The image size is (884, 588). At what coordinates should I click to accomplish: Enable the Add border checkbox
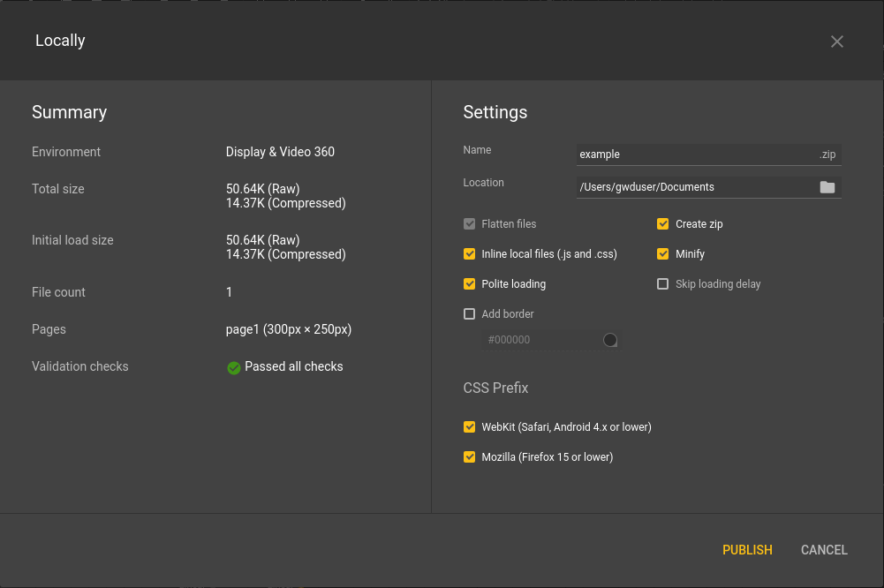click(470, 314)
